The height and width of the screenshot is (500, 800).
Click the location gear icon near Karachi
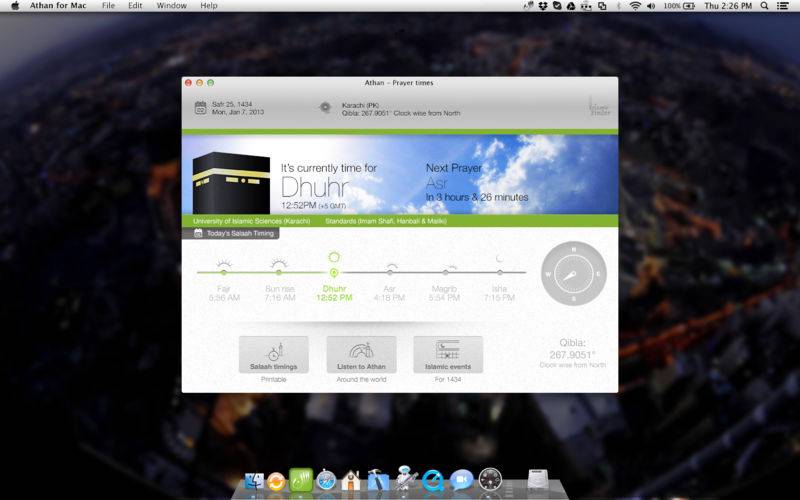[x=325, y=107]
